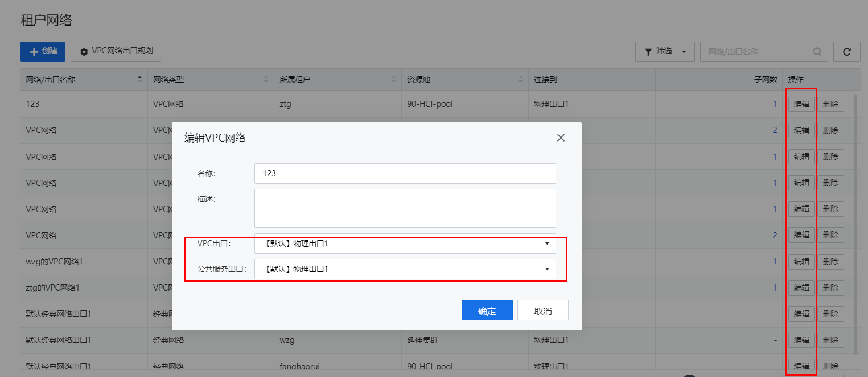Open subnet count link for wzg的VPC网络1
This screenshot has width=868, height=377.
pos(775,261)
